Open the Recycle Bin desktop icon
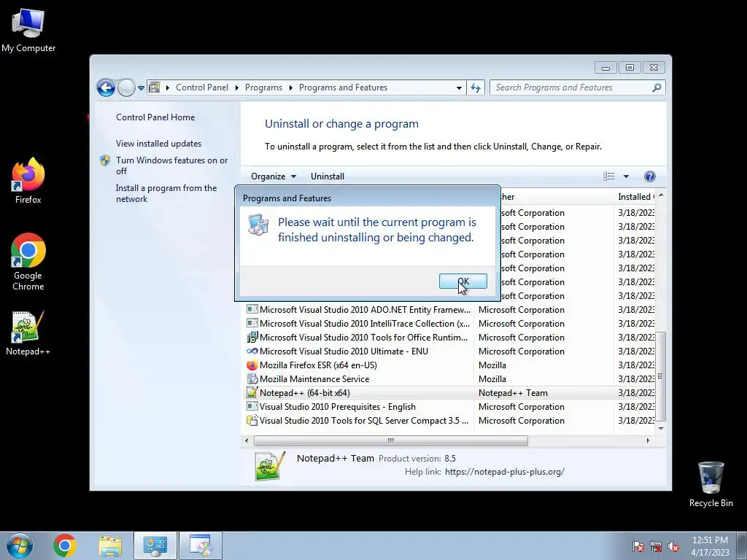 point(711,485)
